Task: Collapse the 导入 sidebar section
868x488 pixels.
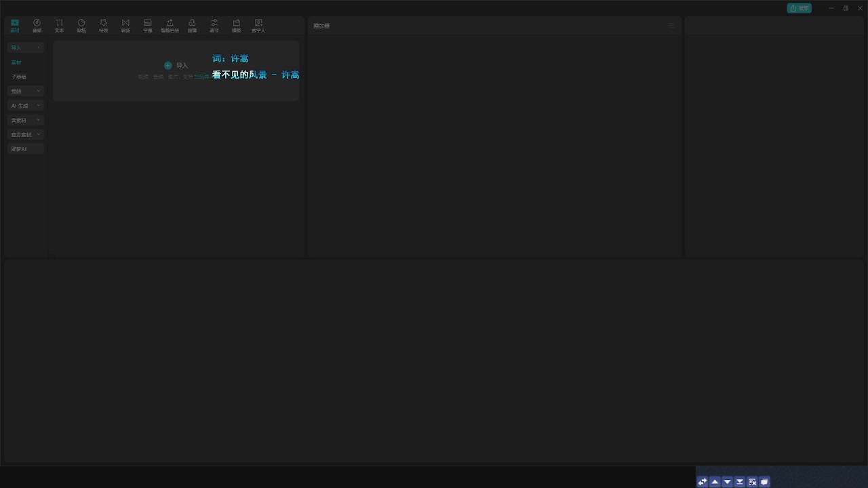Action: pyautogui.click(x=26, y=47)
